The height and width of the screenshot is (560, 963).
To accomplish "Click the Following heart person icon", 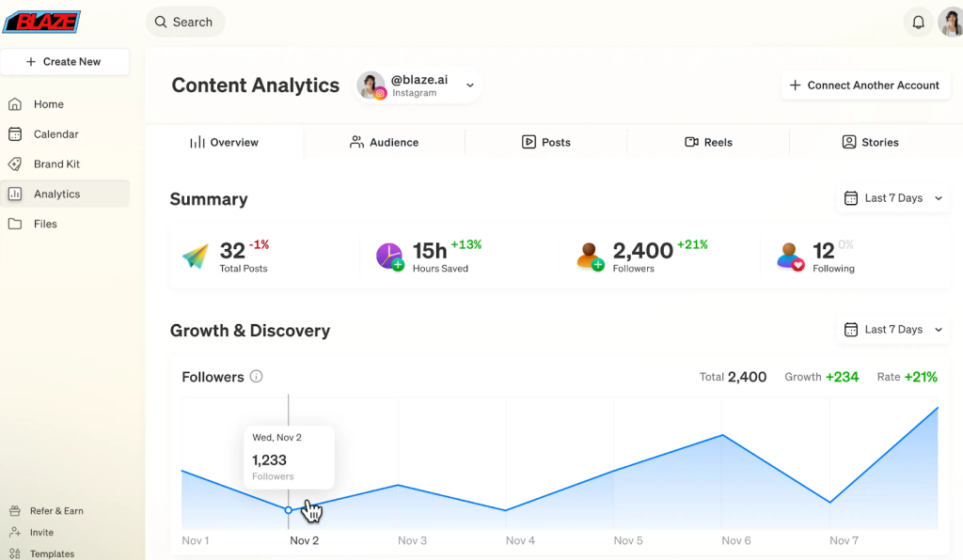I will [791, 256].
